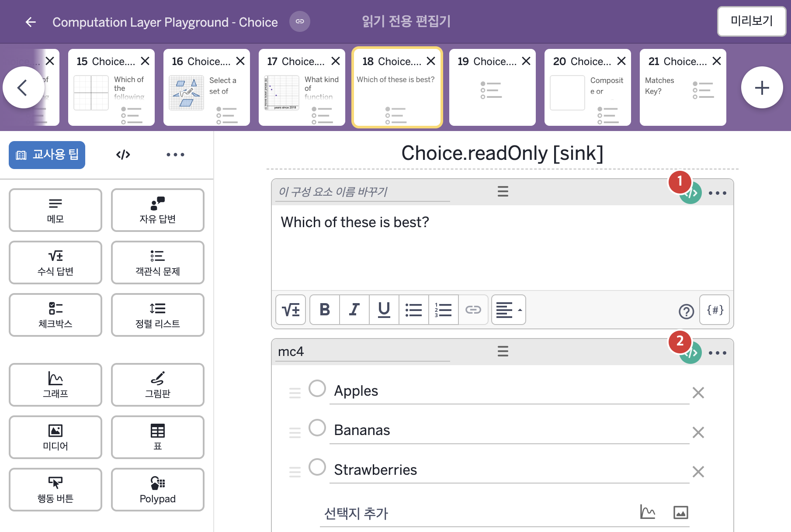Viewport: 791px width, 532px height.
Task: Toggle underline formatting
Action: (x=384, y=310)
